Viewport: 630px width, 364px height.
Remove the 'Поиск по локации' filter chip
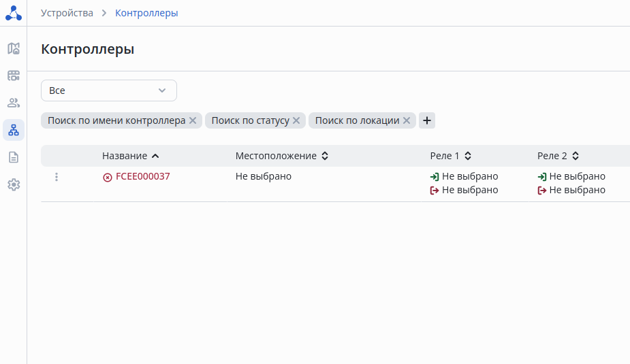(407, 120)
